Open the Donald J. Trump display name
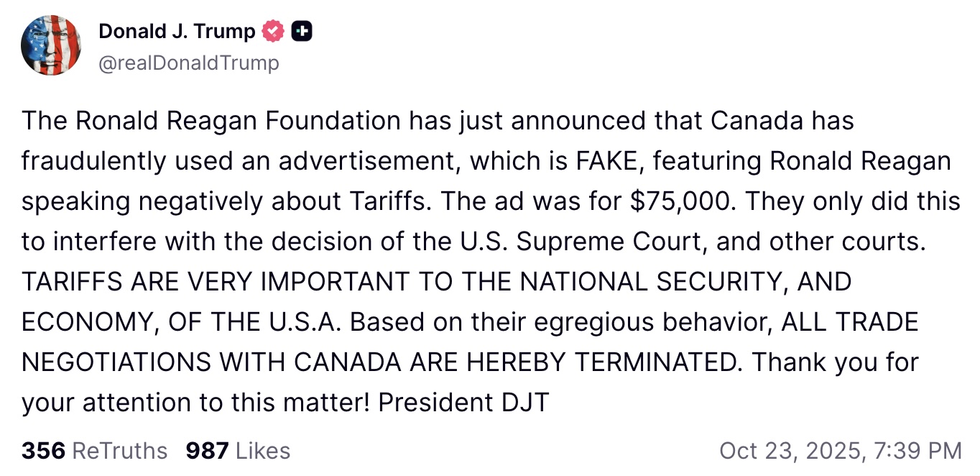Image resolution: width=980 pixels, height=476 pixels. (177, 31)
